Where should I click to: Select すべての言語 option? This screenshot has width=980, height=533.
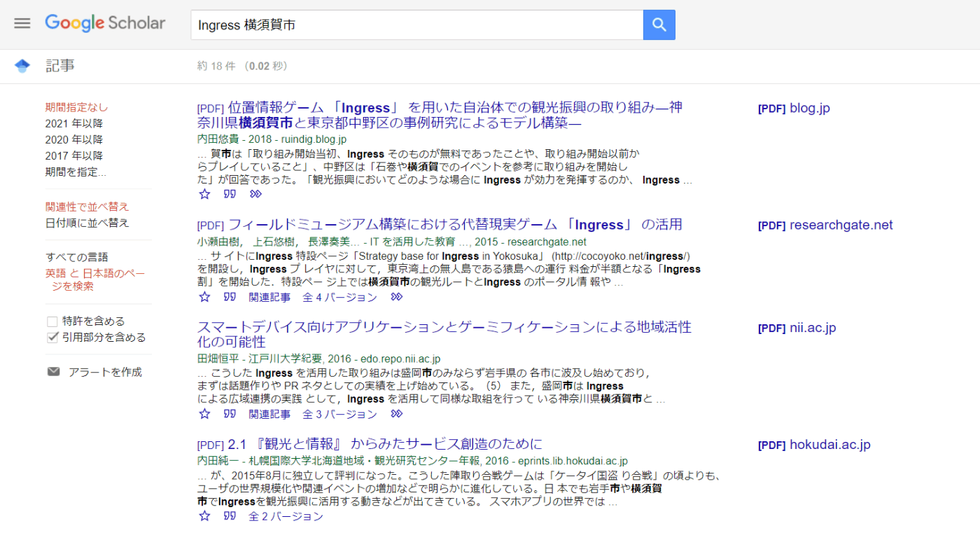tap(77, 257)
